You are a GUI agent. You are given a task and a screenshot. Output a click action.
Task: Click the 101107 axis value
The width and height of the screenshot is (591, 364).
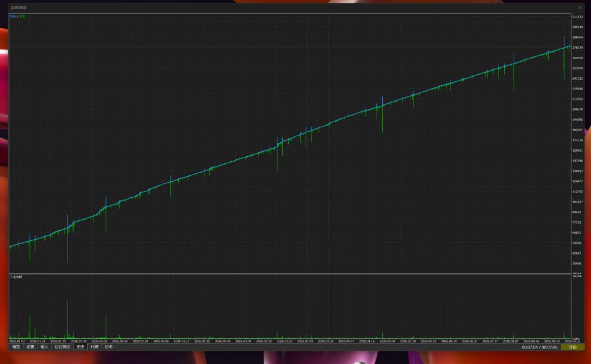click(x=578, y=201)
